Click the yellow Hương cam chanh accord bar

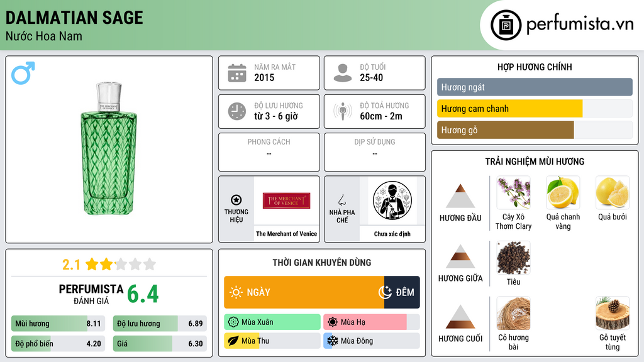(x=509, y=108)
